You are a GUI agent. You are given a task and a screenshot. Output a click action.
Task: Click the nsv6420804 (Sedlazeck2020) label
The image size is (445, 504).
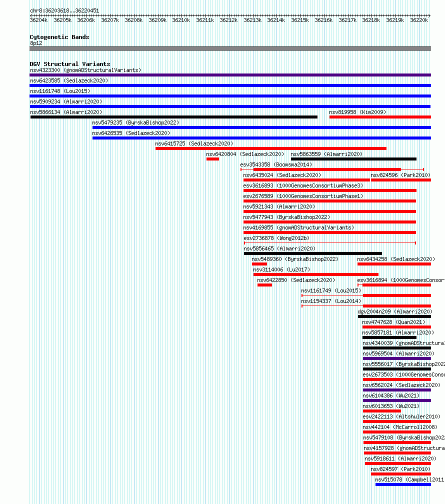pyautogui.click(x=245, y=154)
